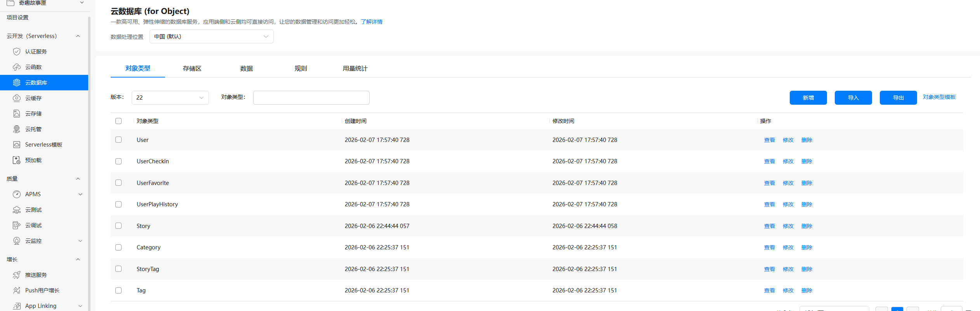
Task: Check the Story row checkbox
Action: pos(118,226)
